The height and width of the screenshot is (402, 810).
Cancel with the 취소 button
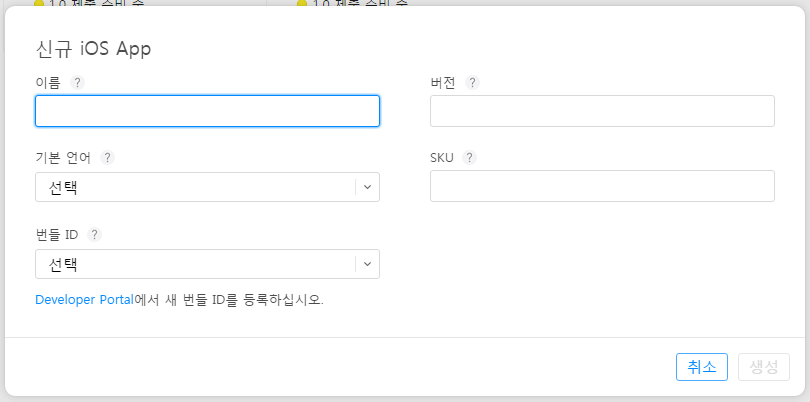[702, 367]
